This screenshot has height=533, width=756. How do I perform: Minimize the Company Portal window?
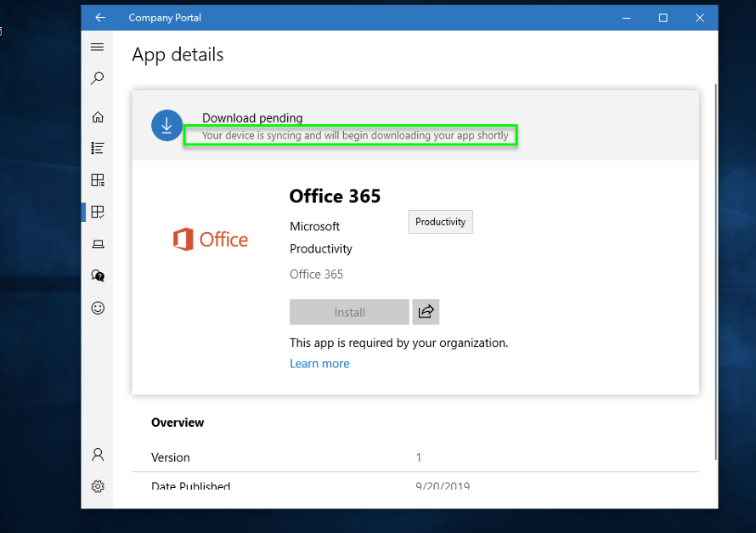tap(626, 18)
